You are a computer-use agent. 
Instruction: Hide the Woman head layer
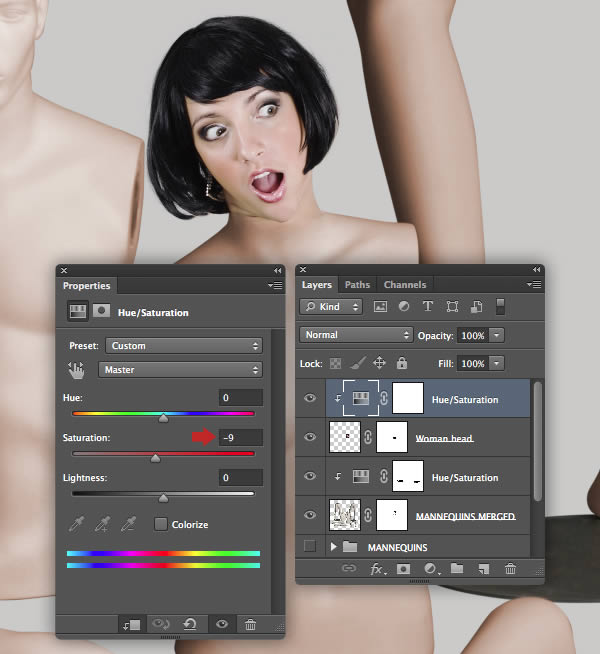pos(310,437)
